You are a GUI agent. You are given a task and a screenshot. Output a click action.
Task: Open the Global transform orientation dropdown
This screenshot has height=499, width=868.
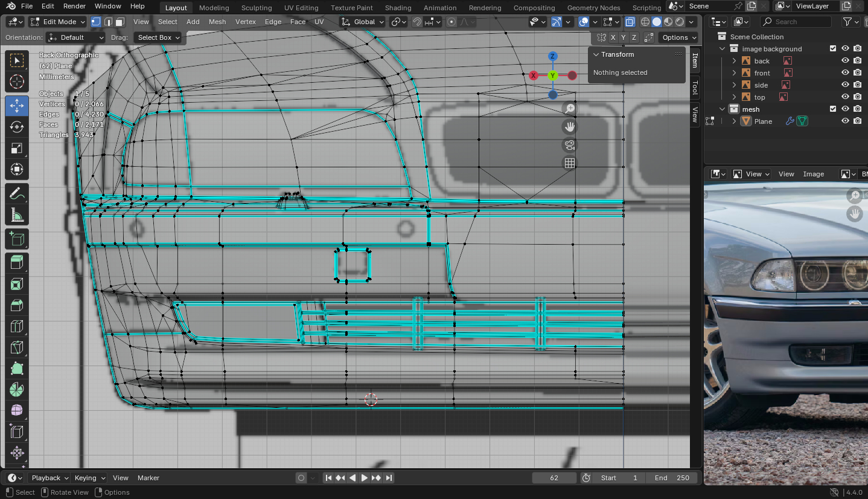[x=363, y=22]
